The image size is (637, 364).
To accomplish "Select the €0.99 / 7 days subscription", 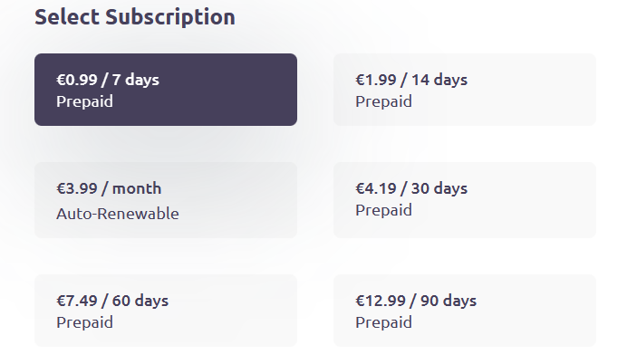I will 166,90.
